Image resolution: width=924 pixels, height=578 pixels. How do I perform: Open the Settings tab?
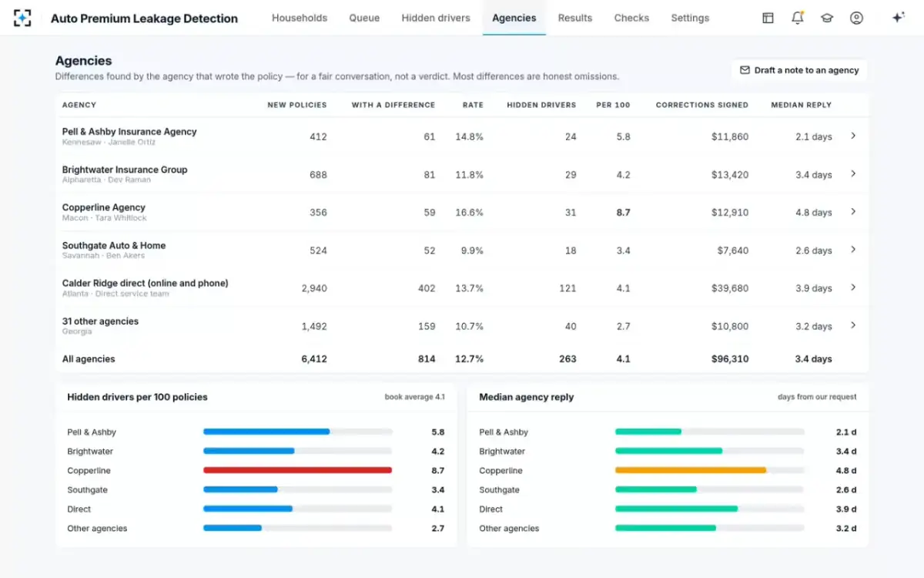point(690,18)
